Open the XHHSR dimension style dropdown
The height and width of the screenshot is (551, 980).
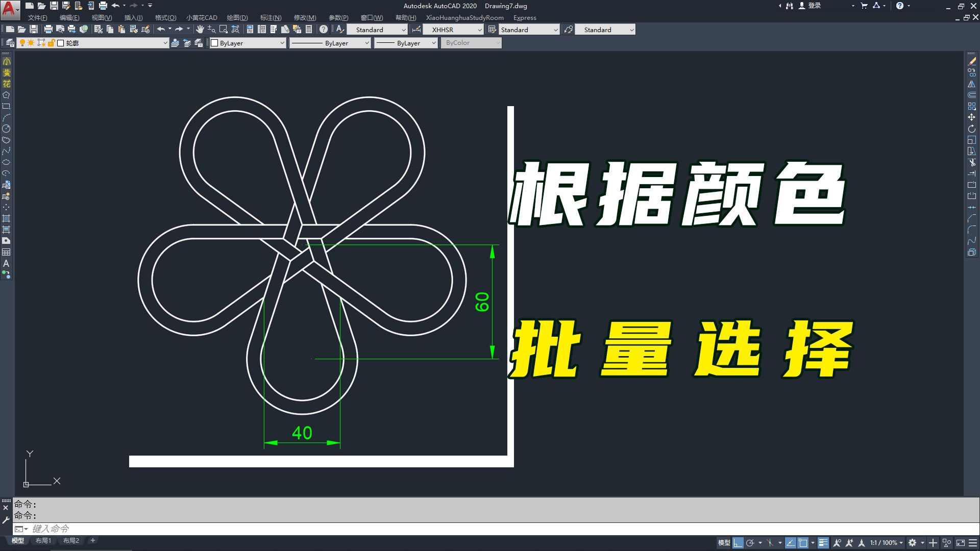[453, 30]
